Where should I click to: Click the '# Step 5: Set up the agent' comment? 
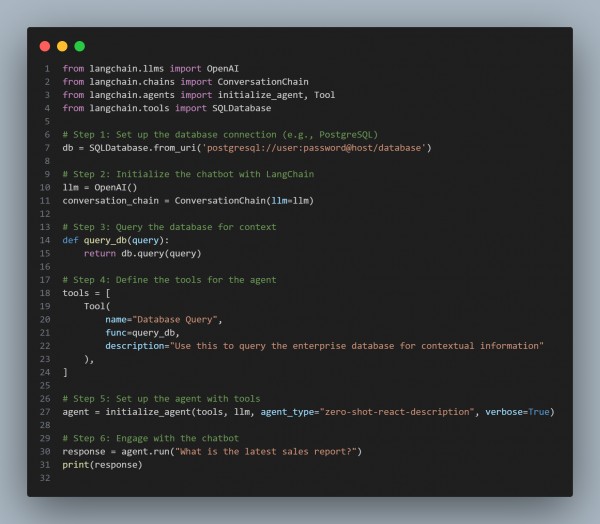coord(161,399)
